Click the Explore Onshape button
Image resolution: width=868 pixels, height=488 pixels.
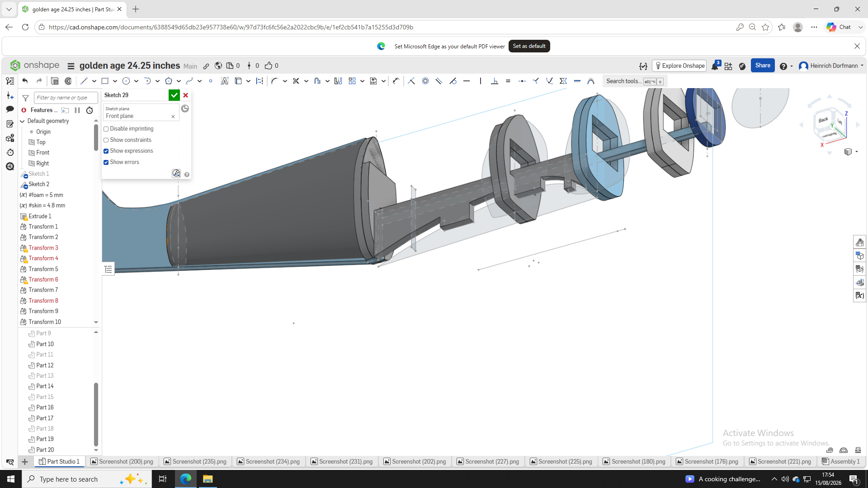click(x=679, y=66)
